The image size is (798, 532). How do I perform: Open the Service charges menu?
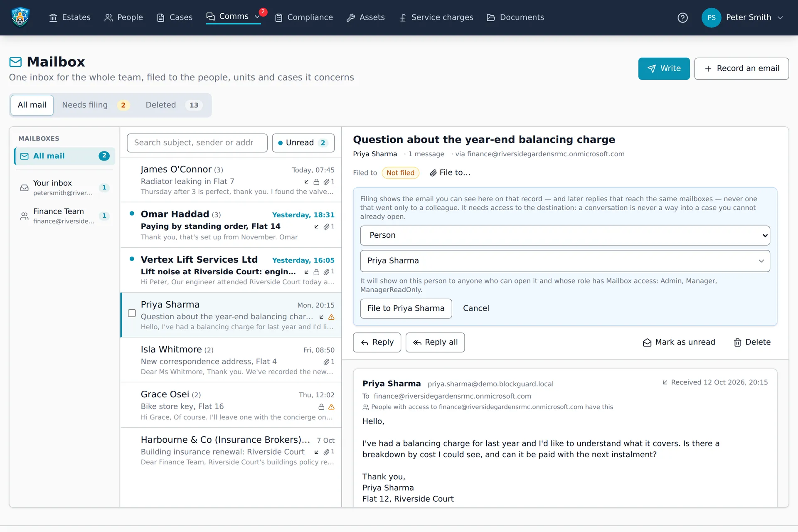tap(436, 17)
